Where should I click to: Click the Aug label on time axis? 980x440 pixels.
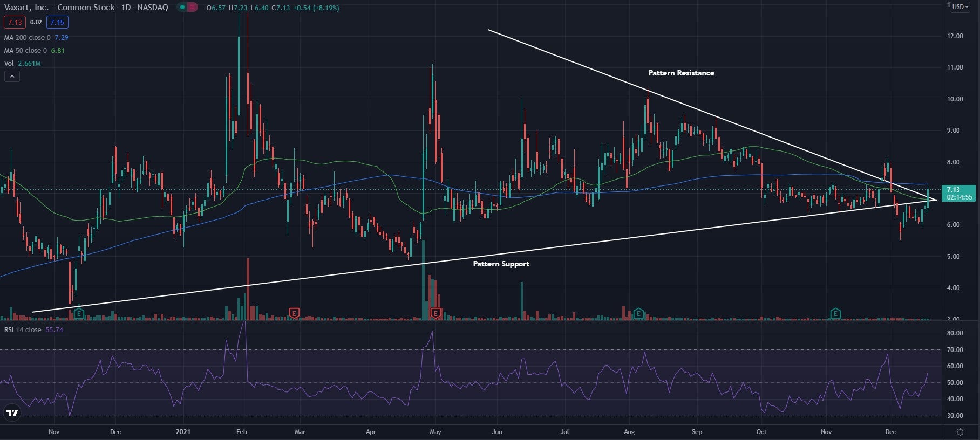[629, 432]
